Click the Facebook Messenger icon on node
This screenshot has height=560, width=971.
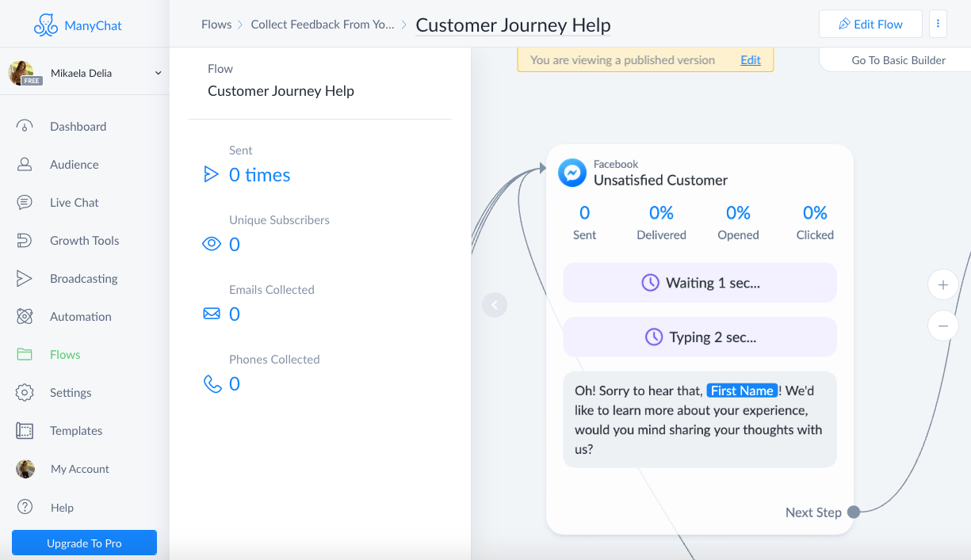tap(572, 173)
